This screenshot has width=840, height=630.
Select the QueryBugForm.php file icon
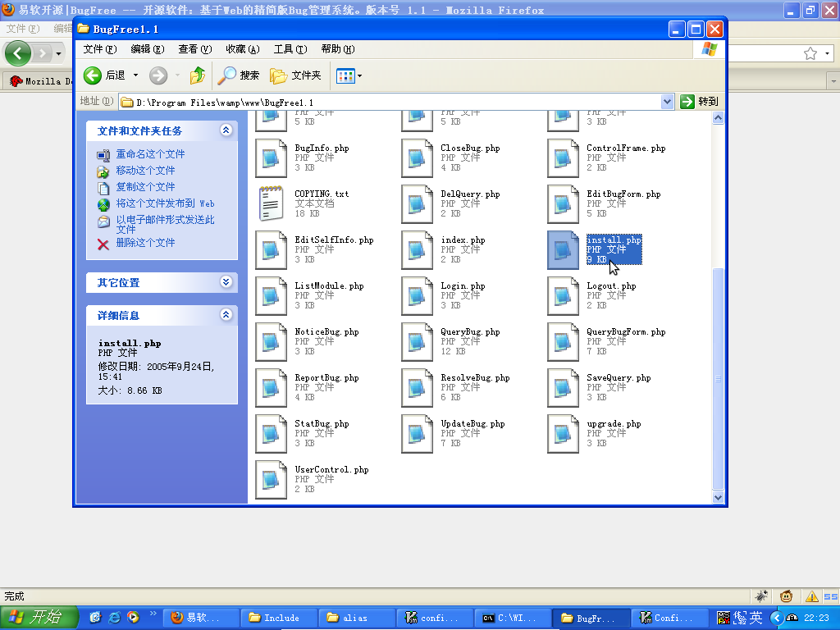tap(563, 342)
